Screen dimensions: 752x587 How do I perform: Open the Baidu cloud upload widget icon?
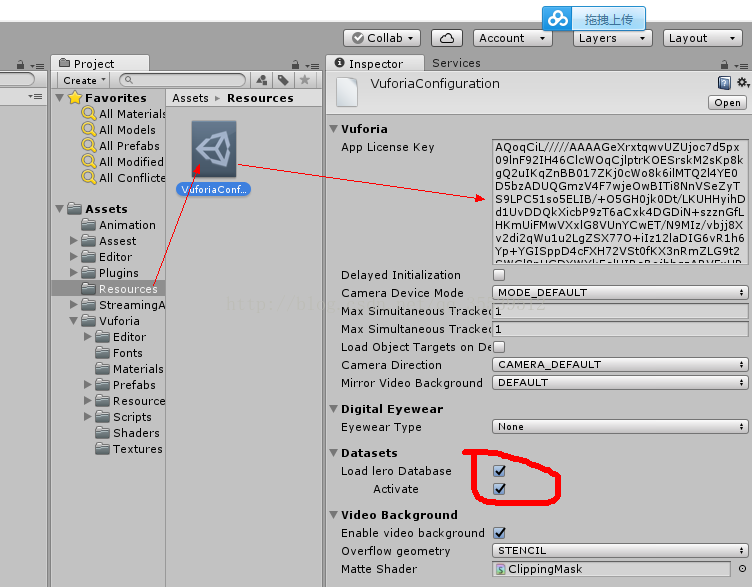click(x=557, y=19)
